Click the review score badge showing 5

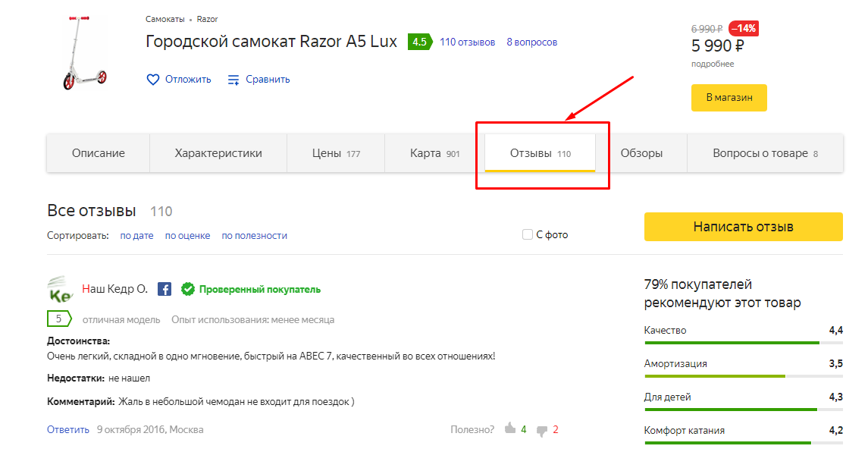click(59, 319)
